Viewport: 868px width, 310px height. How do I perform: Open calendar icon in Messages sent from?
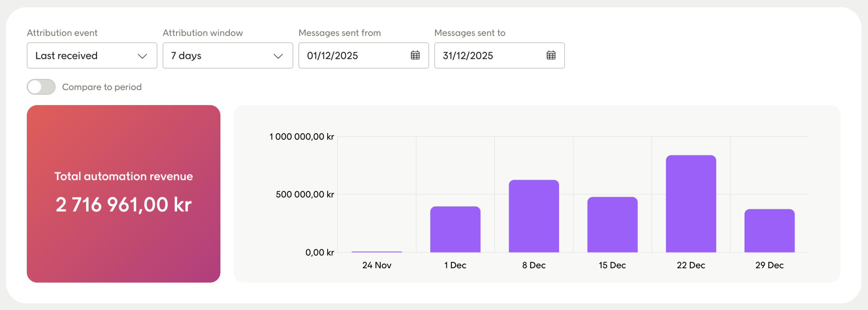point(415,55)
